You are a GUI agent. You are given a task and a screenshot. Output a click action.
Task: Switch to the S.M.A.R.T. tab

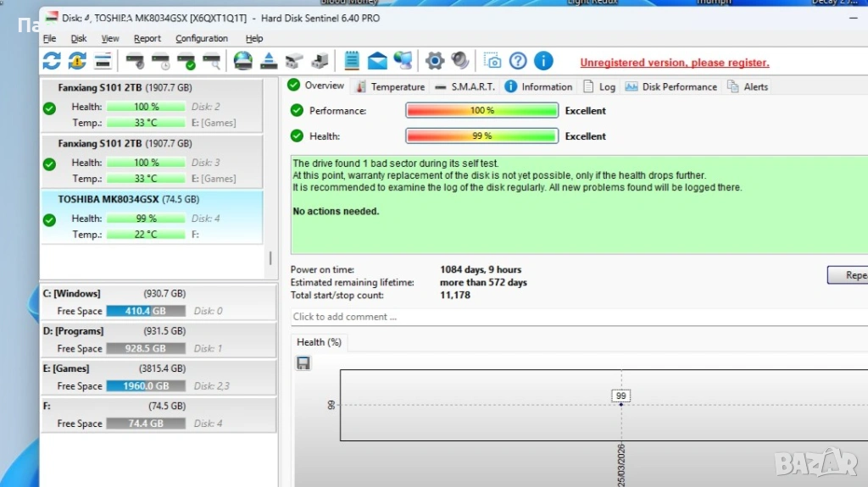point(466,86)
